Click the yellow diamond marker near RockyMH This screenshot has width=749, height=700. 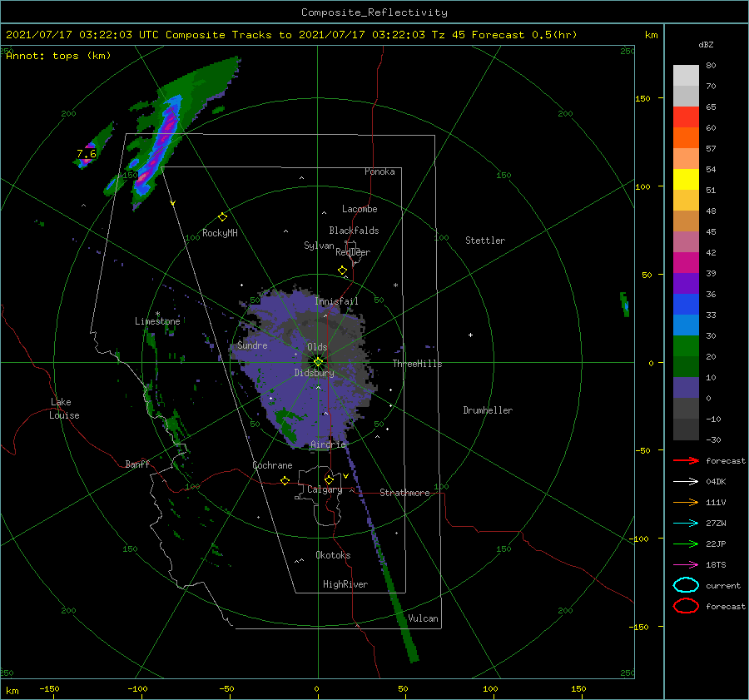click(x=222, y=217)
